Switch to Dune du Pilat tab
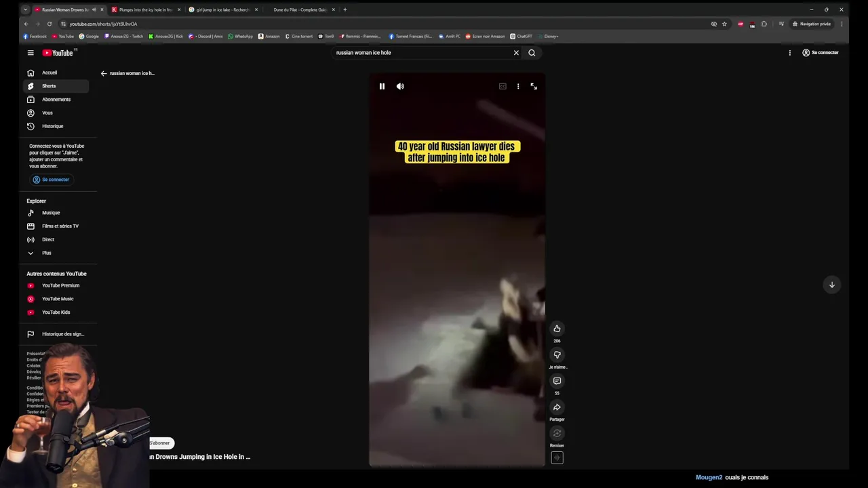The image size is (868, 488). (300, 9)
